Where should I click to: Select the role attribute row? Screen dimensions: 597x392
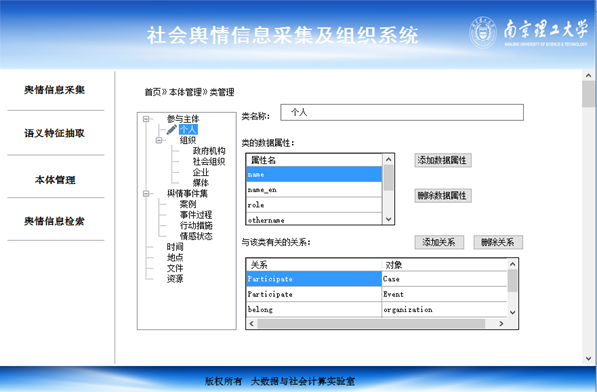coord(314,205)
